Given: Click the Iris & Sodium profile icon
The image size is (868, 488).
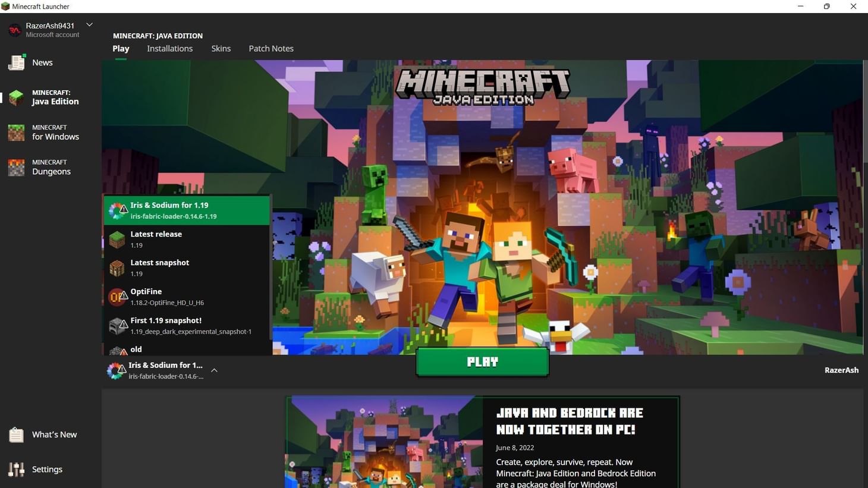Looking at the screenshot, I should [117, 210].
